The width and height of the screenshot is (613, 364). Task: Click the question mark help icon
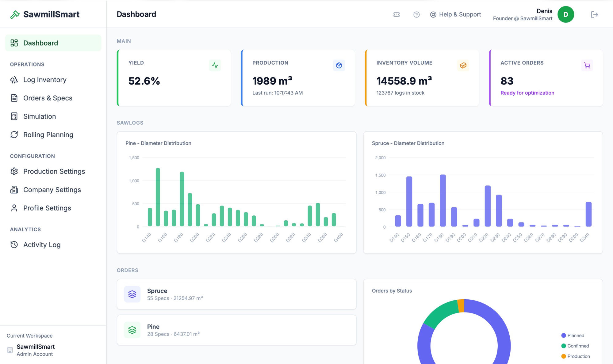coord(416,14)
